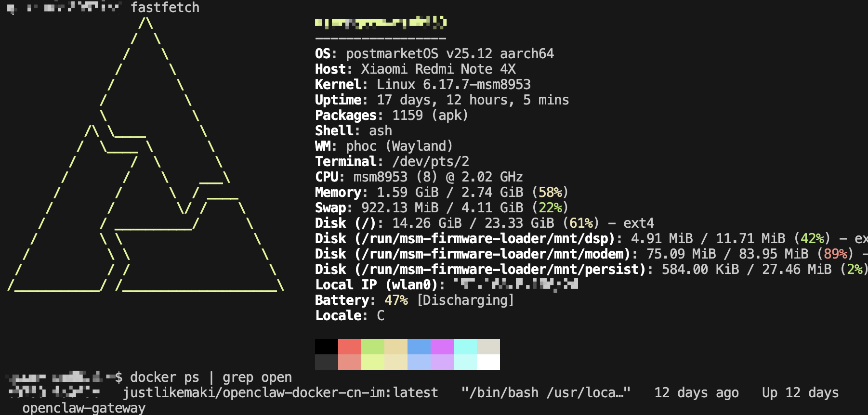Viewport: 868px width, 415px height.
Task: Click the pure black palette block
Action: tap(326, 347)
